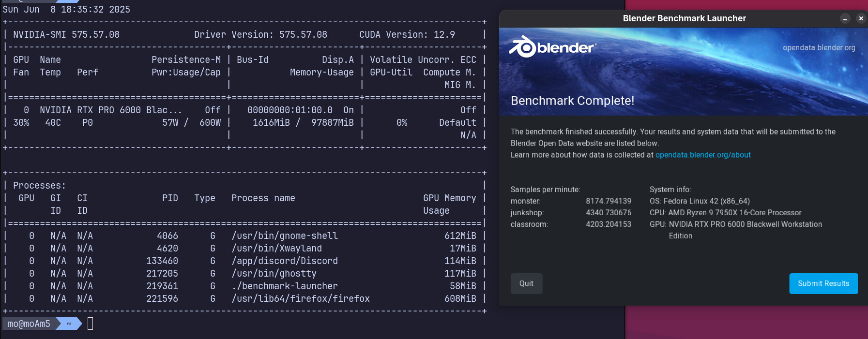Viewport: 868px width, 339px height.
Task: Click the /usr/bin/gnome-shell process row
Action: click(244, 236)
